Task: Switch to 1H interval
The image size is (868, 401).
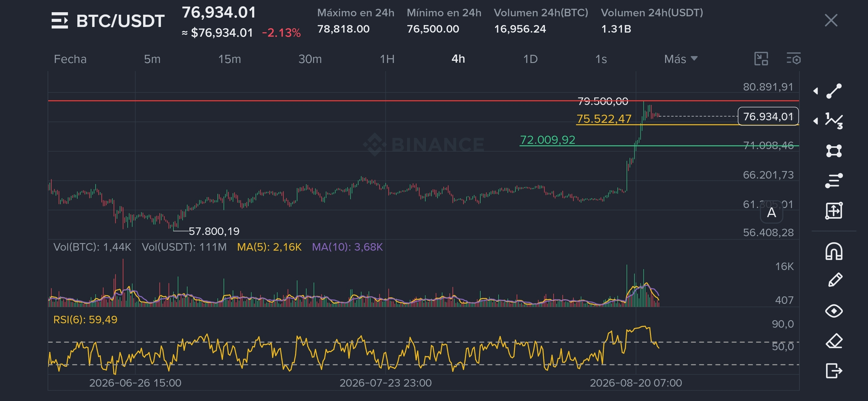Action: (x=387, y=59)
